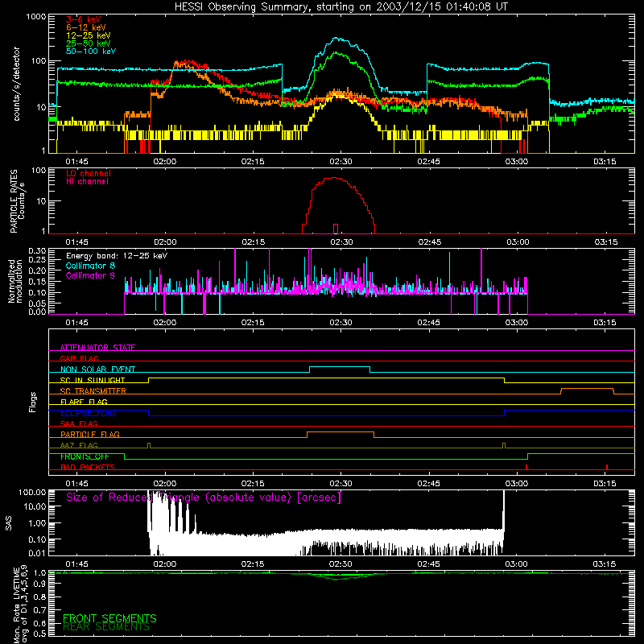Select the 3-6 keV legend label

(x=84, y=19)
